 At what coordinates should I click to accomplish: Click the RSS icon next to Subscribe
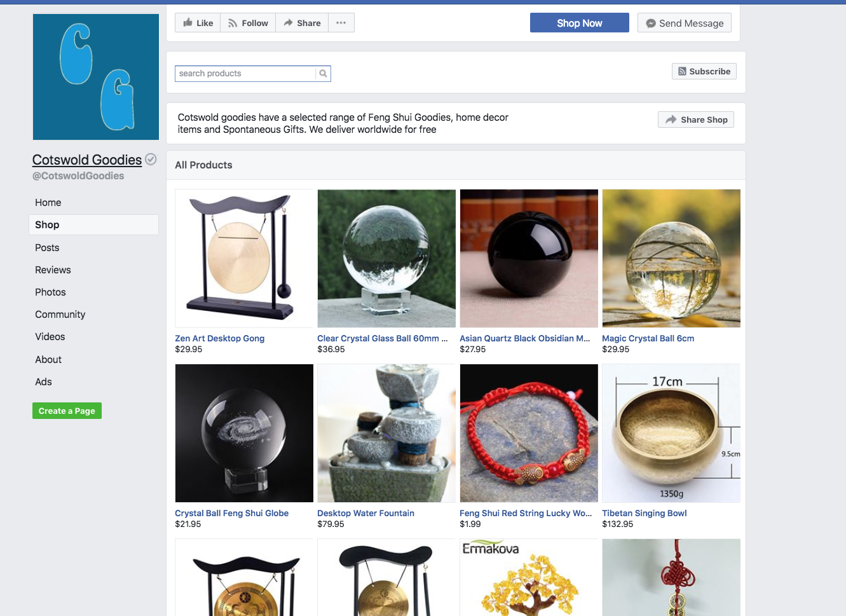(x=683, y=71)
